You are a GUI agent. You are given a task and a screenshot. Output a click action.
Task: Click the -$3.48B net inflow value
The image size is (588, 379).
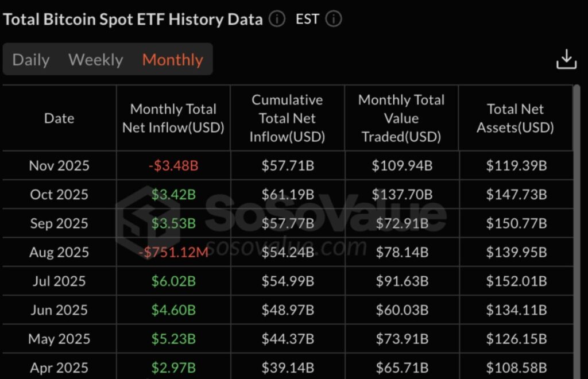173,166
